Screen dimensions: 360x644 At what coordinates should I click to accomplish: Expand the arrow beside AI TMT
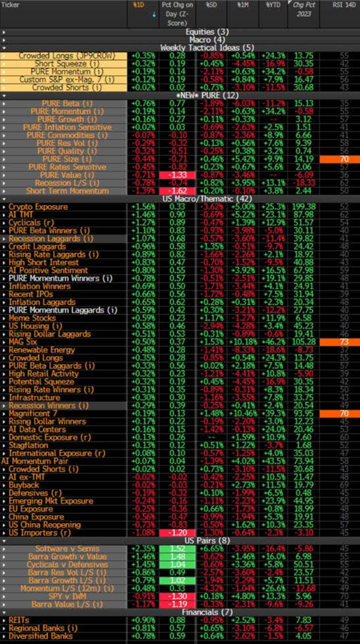point(3,215)
